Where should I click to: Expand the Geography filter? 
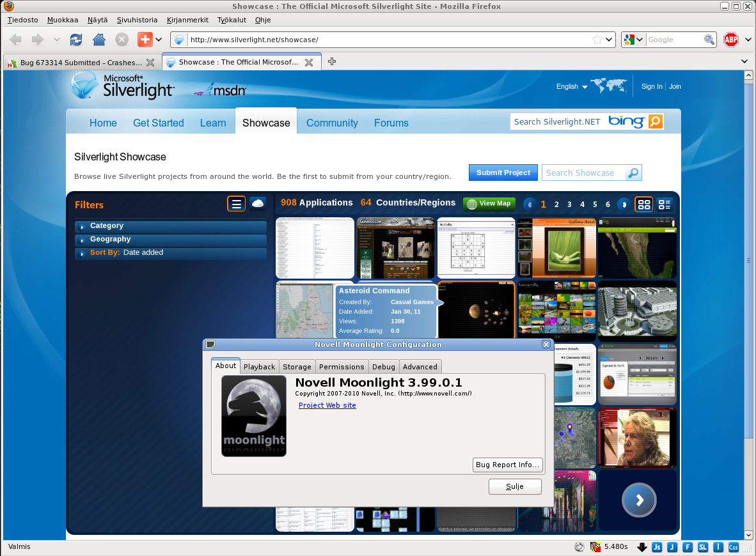[x=110, y=240]
